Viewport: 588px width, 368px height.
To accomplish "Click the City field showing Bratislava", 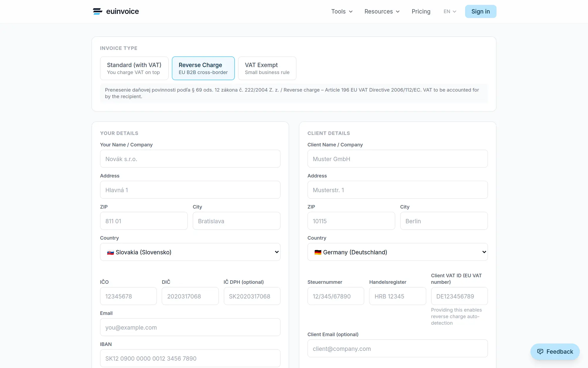I will point(236,221).
